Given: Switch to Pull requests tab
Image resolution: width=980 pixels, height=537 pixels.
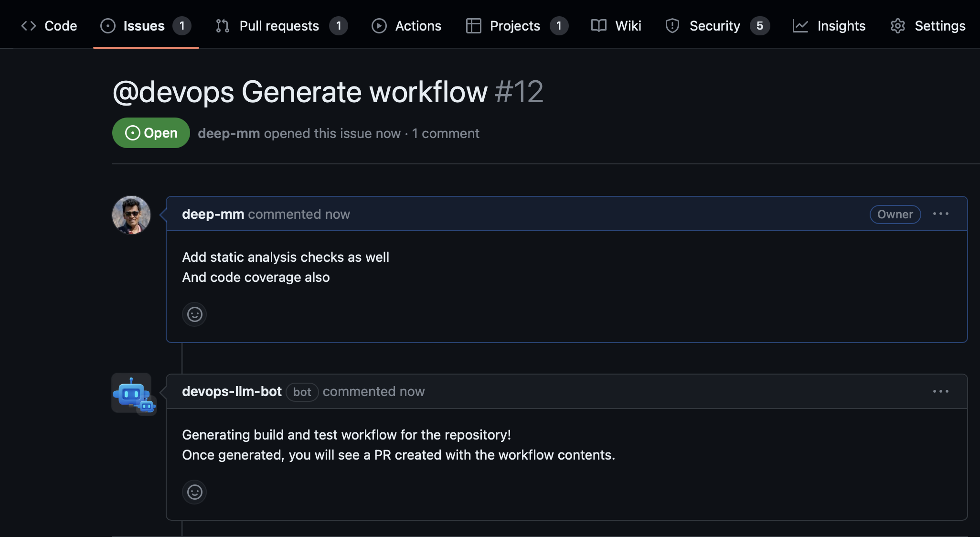Looking at the screenshot, I should tap(278, 26).
